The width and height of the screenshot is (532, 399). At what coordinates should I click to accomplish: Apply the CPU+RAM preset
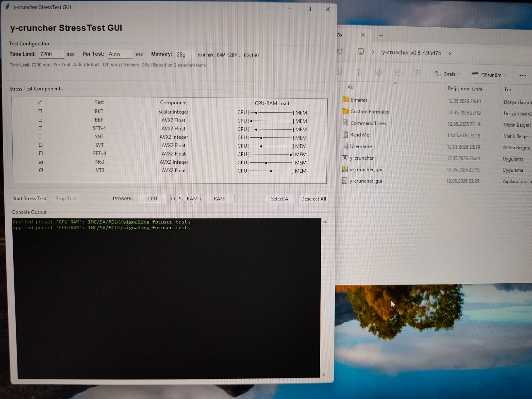[x=186, y=199]
